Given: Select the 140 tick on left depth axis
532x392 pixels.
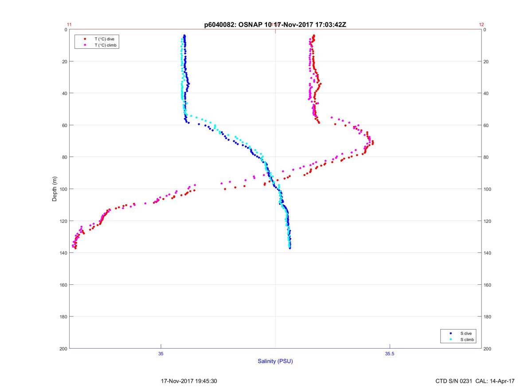Looking at the screenshot, I should [63, 253].
